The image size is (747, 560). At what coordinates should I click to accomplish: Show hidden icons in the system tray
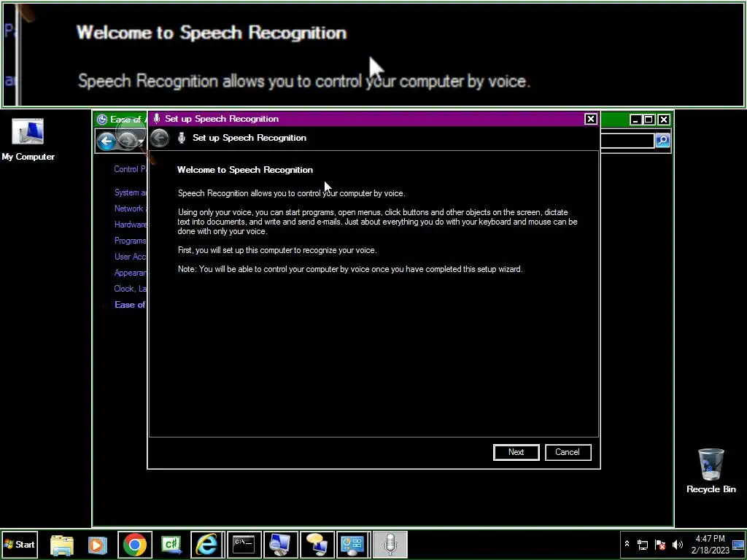click(x=627, y=544)
